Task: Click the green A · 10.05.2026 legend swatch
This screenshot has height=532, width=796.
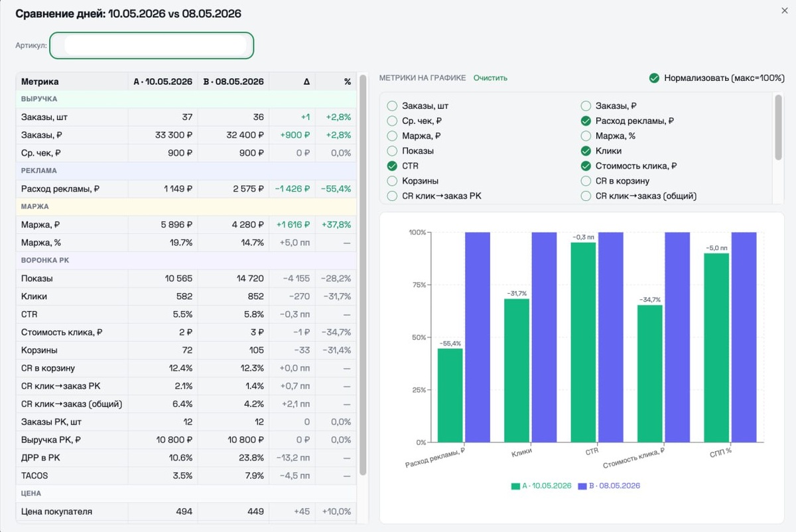Action: 515,486
